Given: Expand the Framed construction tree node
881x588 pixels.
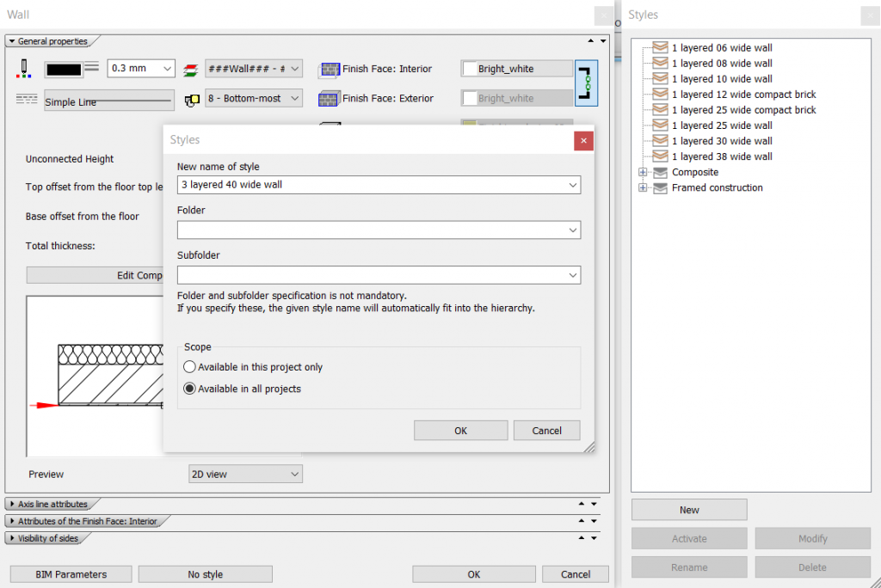Looking at the screenshot, I should [642, 188].
